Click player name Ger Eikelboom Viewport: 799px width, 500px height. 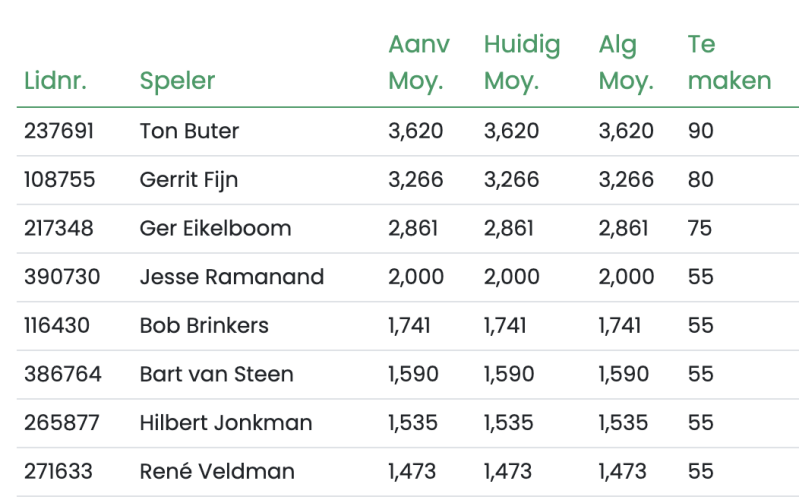(x=215, y=228)
